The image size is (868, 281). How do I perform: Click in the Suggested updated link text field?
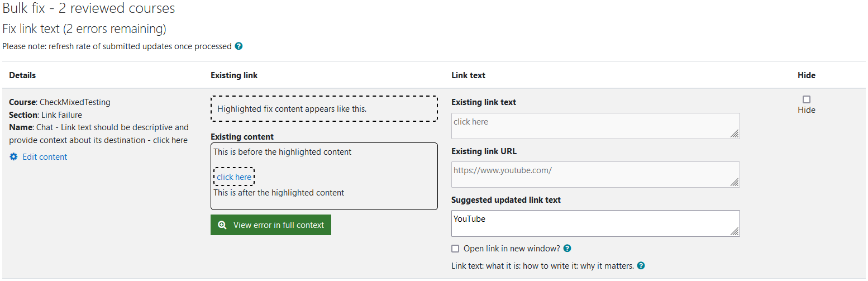pyautogui.click(x=595, y=223)
